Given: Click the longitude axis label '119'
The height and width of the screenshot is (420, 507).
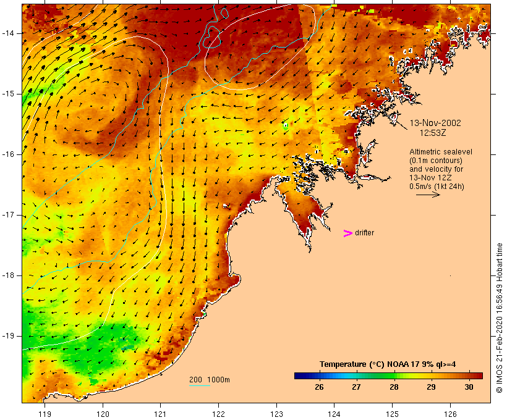Looking at the screenshot, I should pyautogui.click(x=45, y=414).
